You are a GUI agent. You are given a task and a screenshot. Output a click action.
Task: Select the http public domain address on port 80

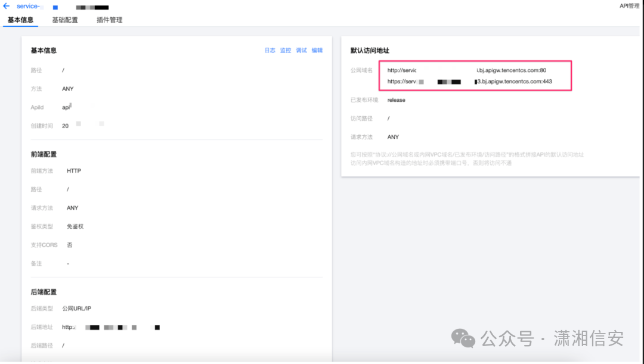(471, 70)
